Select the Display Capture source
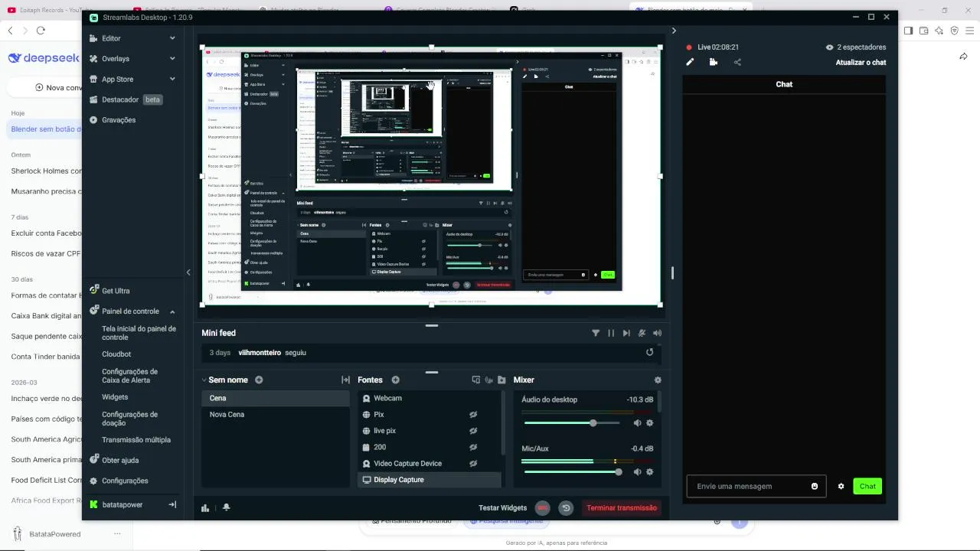This screenshot has width=980, height=551. coord(430,480)
